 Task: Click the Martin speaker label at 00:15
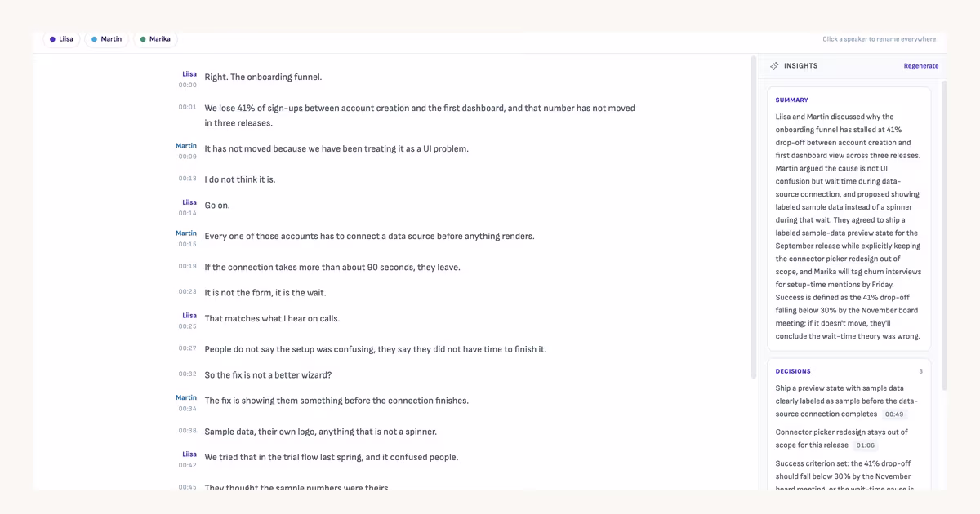tap(186, 233)
